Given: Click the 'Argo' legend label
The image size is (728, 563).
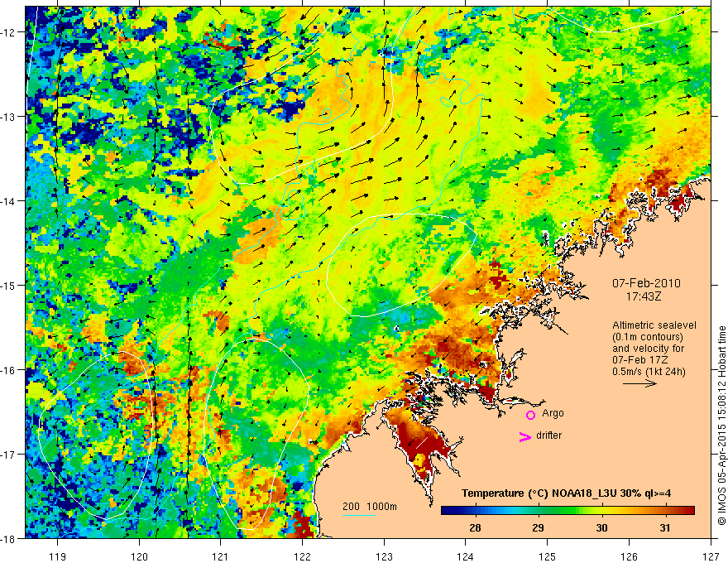Looking at the screenshot, I should pos(553,413).
